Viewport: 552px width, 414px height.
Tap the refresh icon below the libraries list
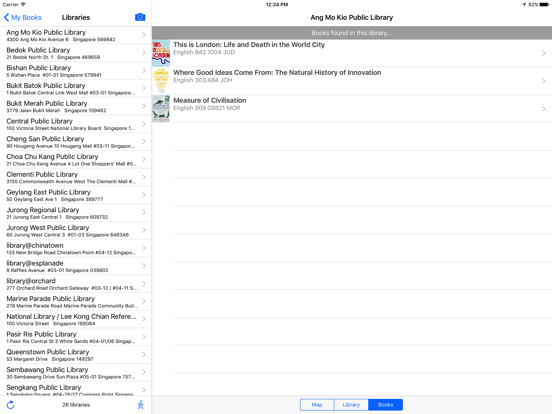[x=11, y=405]
